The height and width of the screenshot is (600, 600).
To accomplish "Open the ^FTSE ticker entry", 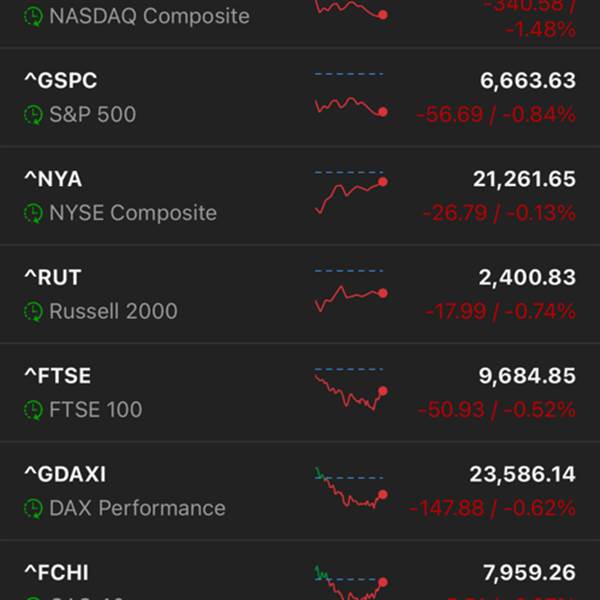I will point(57,375).
